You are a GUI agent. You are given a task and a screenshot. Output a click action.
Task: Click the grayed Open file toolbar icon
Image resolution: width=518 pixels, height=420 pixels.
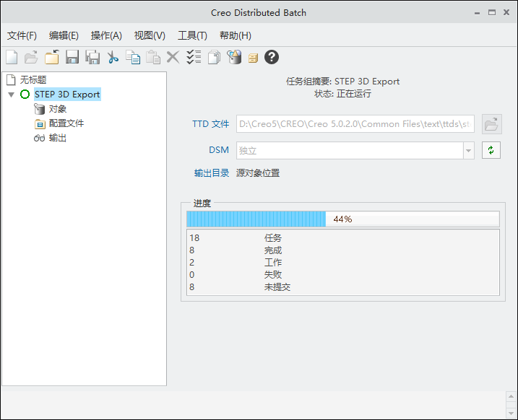pyautogui.click(x=31, y=57)
